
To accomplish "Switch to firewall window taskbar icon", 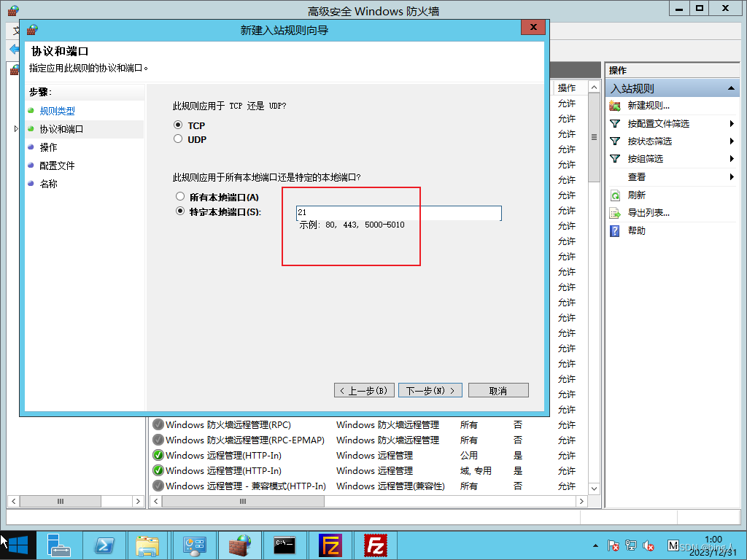I will pos(240,545).
